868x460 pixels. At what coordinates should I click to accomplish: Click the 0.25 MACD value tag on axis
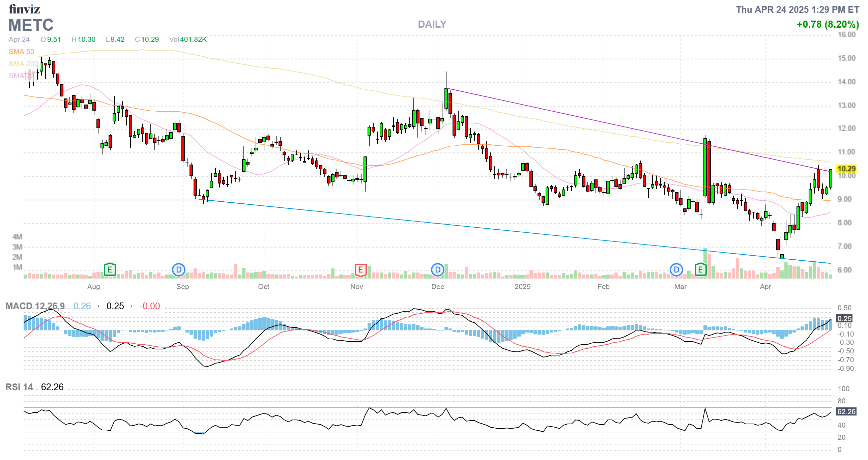[x=844, y=318]
